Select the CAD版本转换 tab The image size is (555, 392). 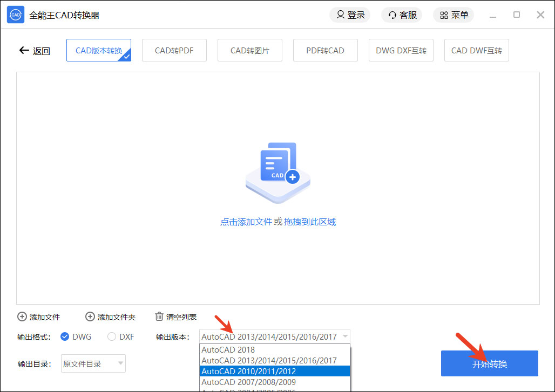(x=99, y=50)
